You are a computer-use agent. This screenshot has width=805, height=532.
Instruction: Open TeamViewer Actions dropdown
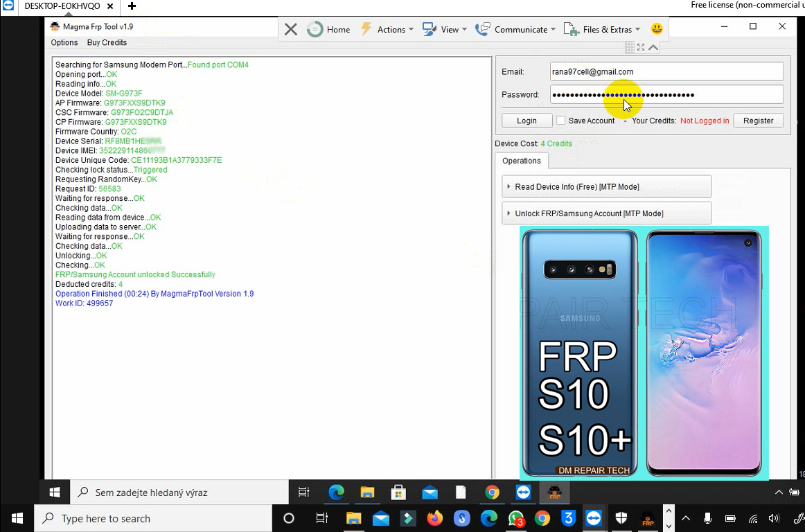(387, 29)
